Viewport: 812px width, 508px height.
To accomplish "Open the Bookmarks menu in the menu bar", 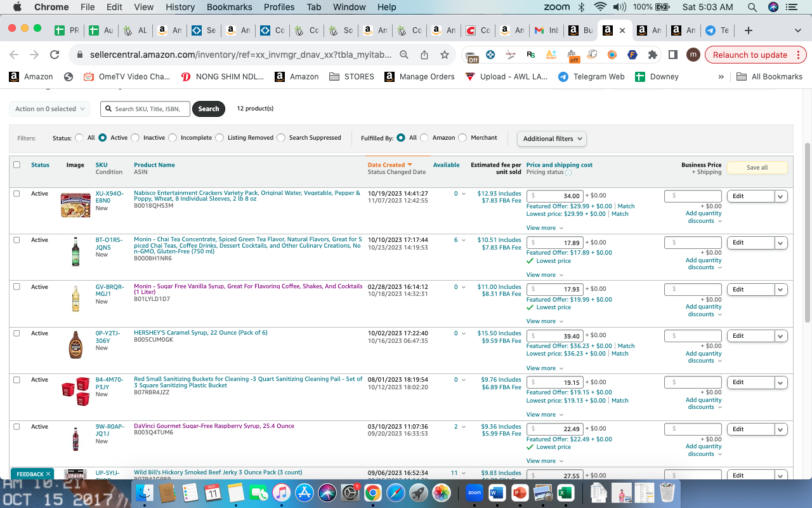I will [x=228, y=7].
